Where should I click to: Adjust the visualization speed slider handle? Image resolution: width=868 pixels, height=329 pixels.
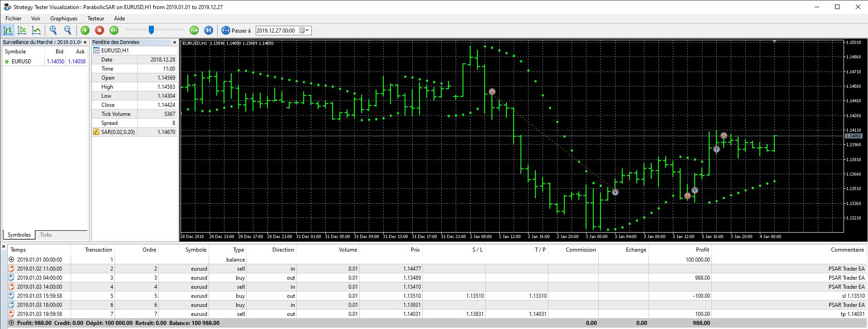point(151,30)
